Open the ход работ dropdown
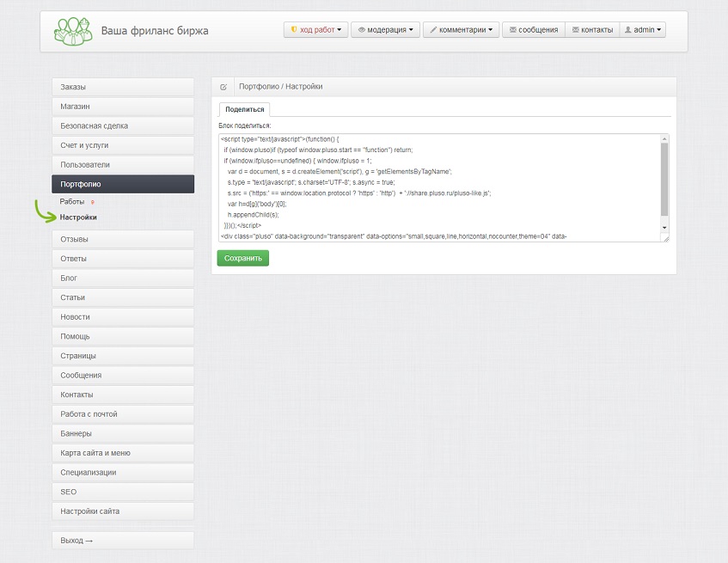The width and height of the screenshot is (728, 563). (315, 30)
